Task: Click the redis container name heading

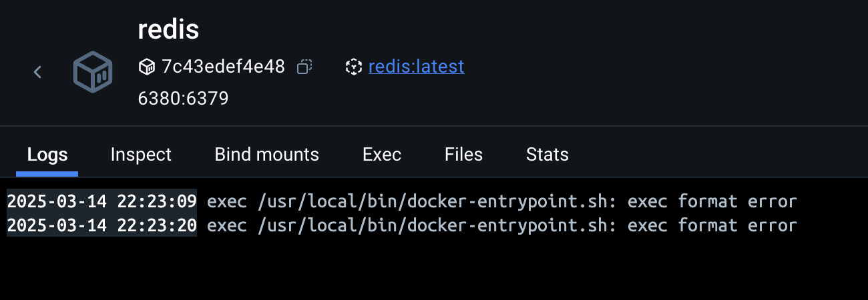Action: 168,30
